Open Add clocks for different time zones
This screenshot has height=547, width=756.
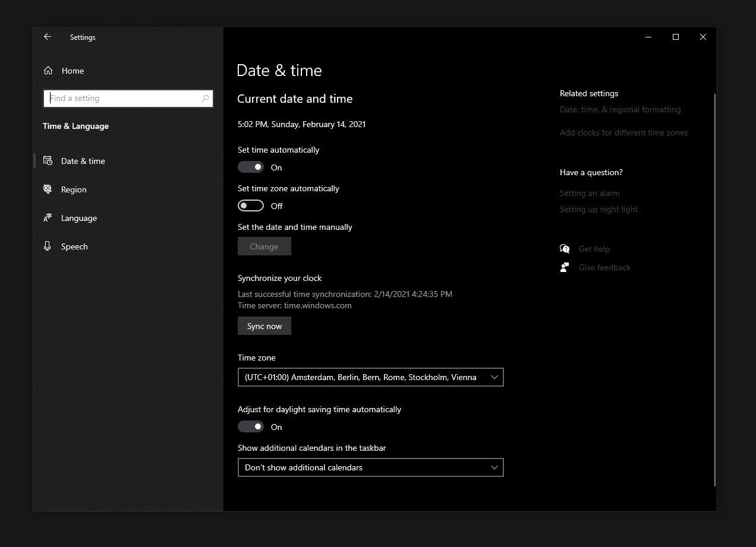(x=623, y=132)
